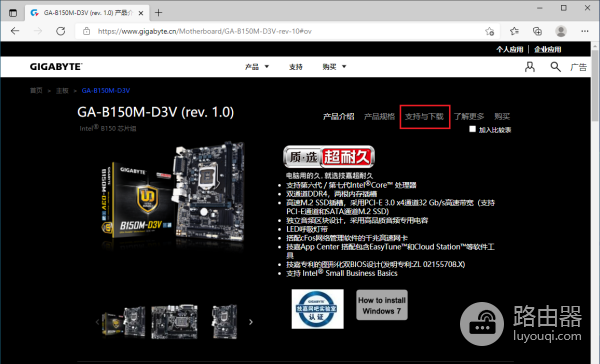The width and height of the screenshot is (600, 364).
Task: Open a new tab with plus button
Action: [158, 13]
